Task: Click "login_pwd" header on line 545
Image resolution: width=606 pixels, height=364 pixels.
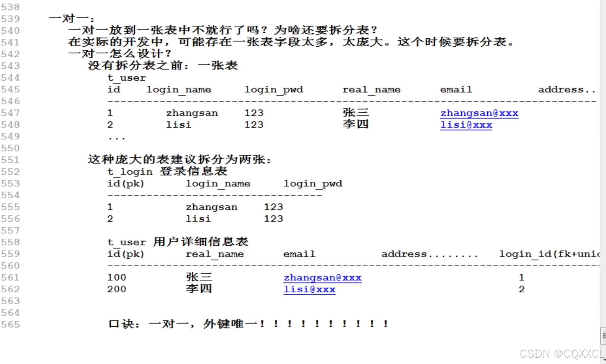Action: (x=274, y=90)
